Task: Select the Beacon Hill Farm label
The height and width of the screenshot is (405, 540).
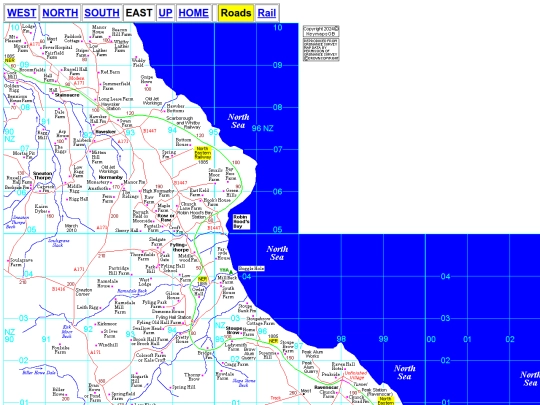Action: 122,32
